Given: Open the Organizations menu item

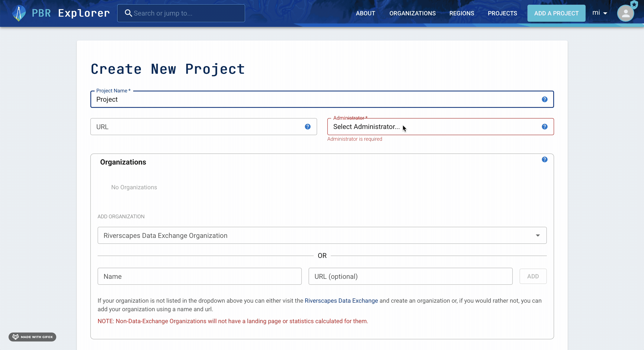Looking at the screenshot, I should pyautogui.click(x=412, y=13).
